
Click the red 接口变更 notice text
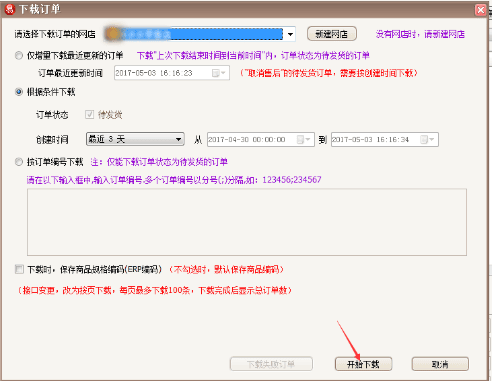[x=155, y=290]
